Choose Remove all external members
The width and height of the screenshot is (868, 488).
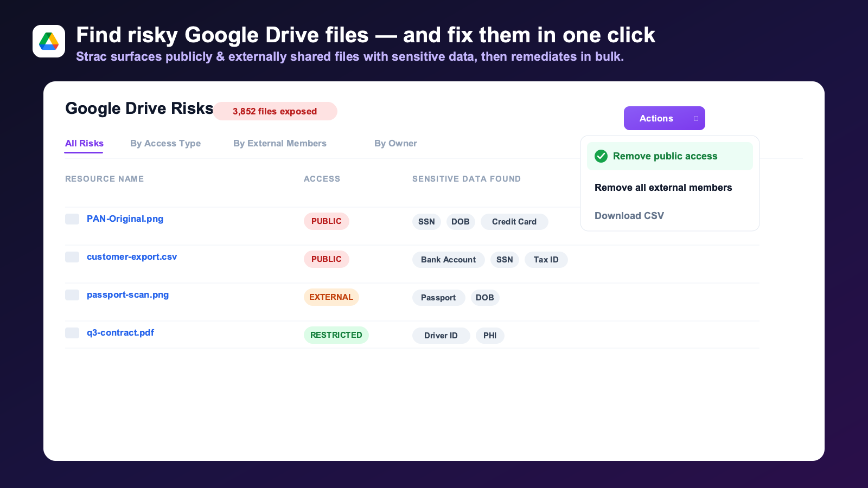(x=663, y=188)
